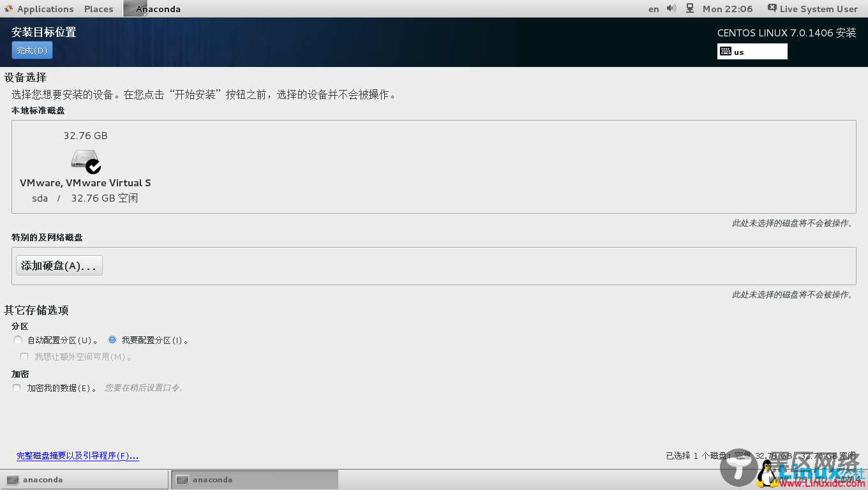The width and height of the screenshot is (868, 490).
Task: Select 自动配置分区(U) automatic partitioning radio
Action: pyautogui.click(x=18, y=340)
